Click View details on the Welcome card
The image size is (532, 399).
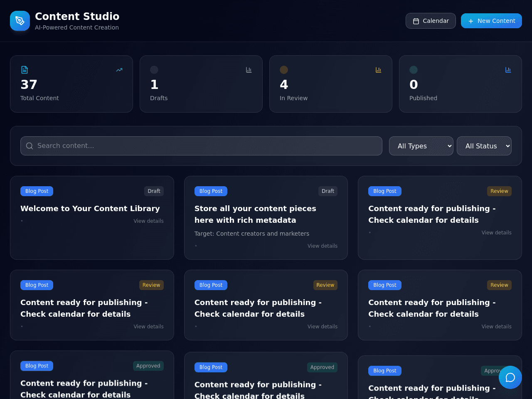click(x=148, y=221)
